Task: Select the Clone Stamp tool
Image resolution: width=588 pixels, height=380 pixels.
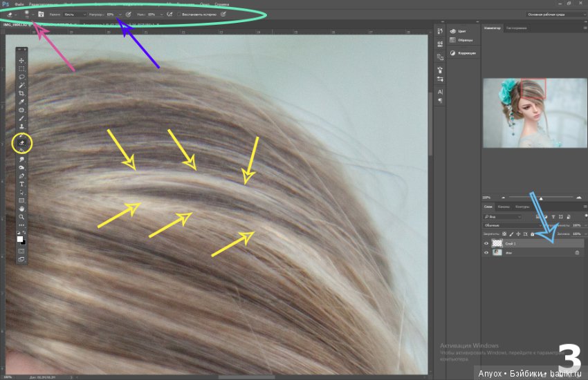Action: pyautogui.click(x=21, y=126)
